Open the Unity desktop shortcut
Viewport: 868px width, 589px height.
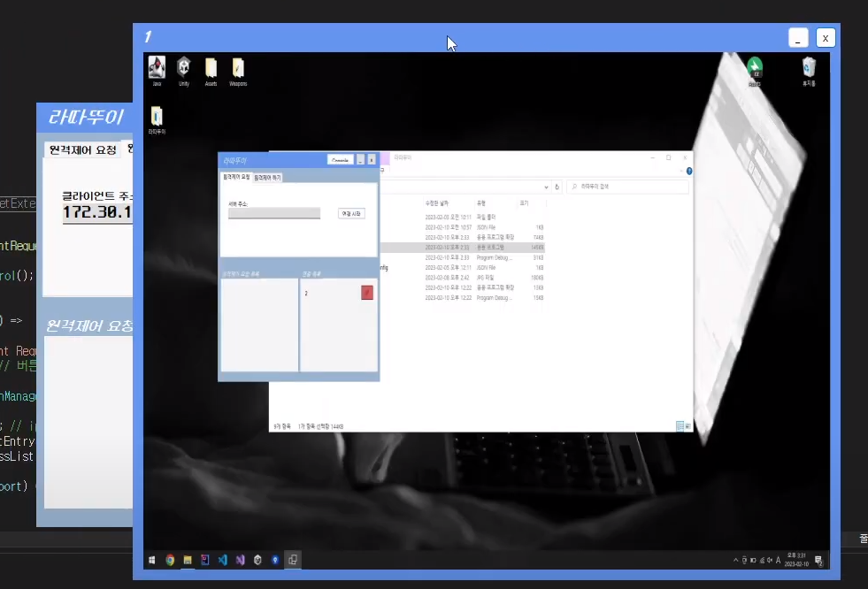coord(183,68)
